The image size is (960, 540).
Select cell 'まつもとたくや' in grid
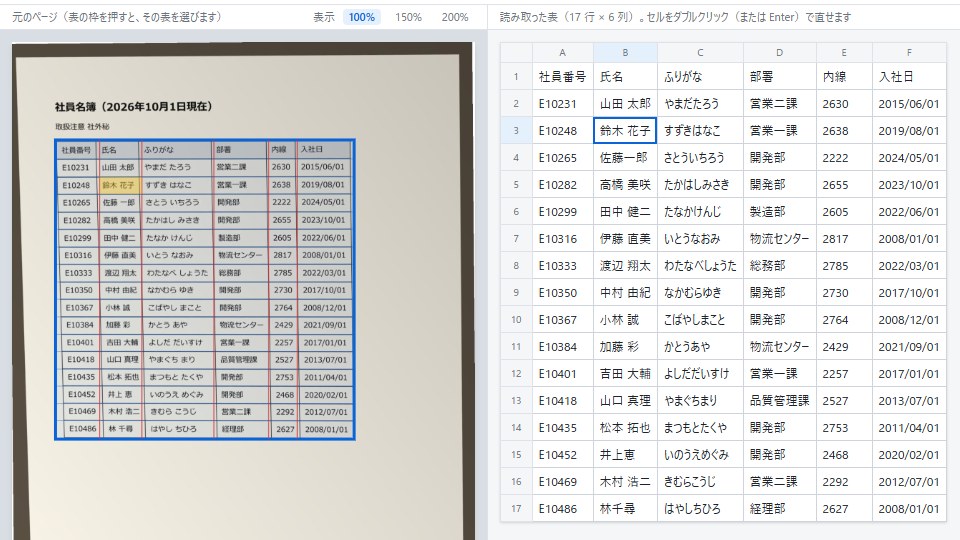click(x=700, y=427)
